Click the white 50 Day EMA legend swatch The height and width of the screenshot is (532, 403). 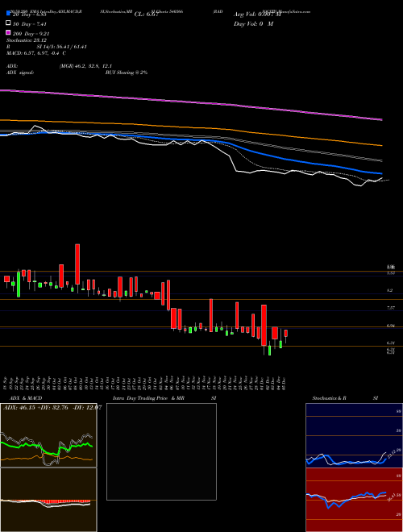(8, 23)
